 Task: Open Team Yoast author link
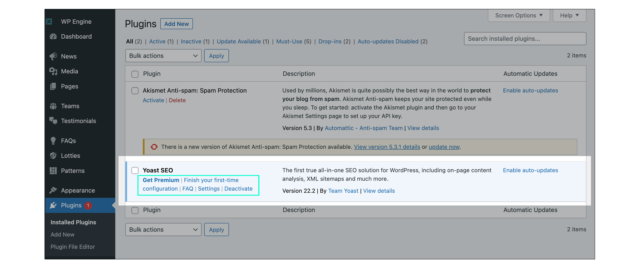[x=343, y=191]
